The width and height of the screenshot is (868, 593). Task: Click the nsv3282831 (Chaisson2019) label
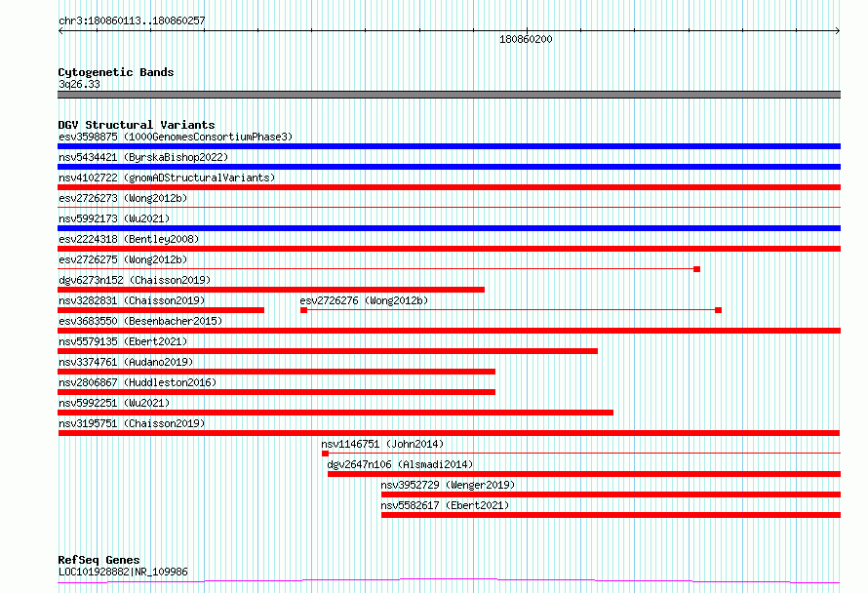point(132,300)
